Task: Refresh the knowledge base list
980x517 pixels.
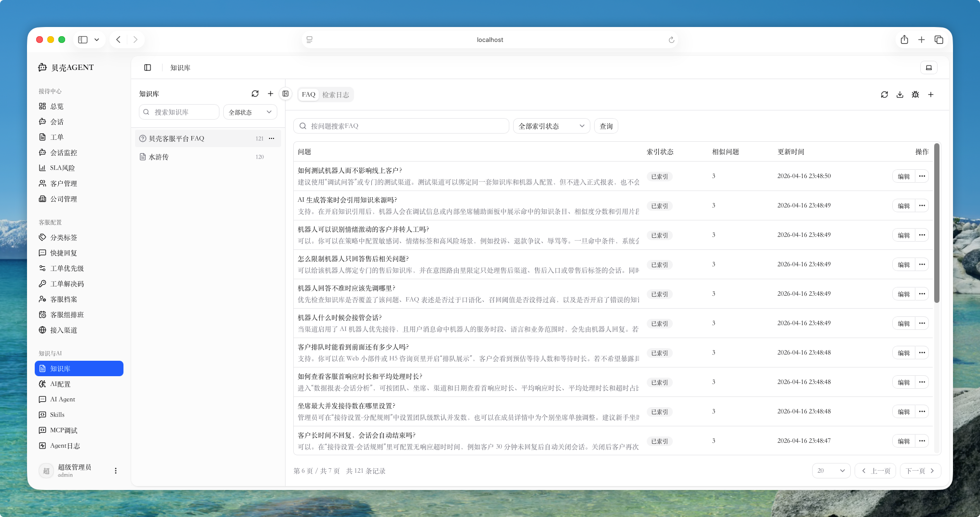Action: tap(256, 94)
